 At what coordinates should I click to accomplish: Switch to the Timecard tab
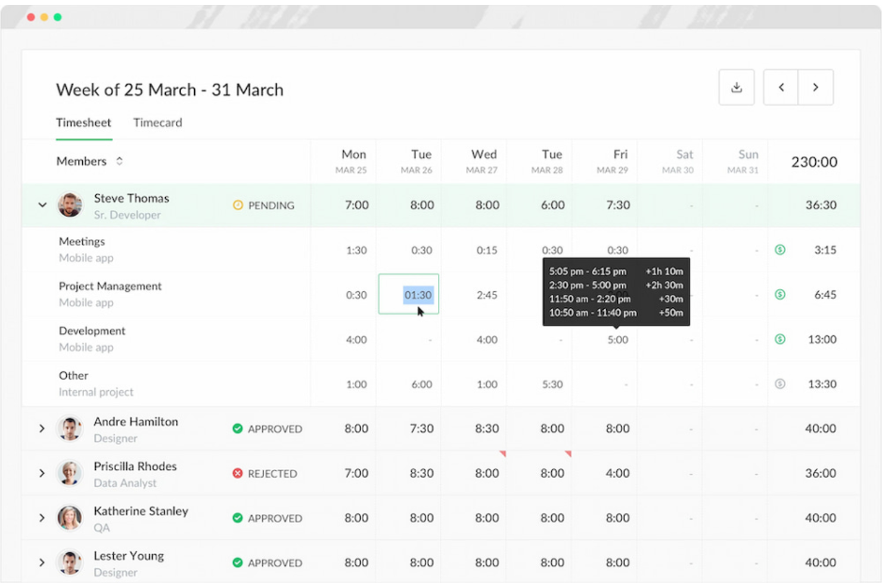(x=157, y=123)
